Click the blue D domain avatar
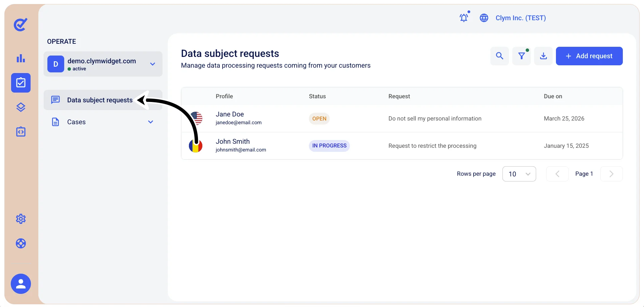 point(56,64)
